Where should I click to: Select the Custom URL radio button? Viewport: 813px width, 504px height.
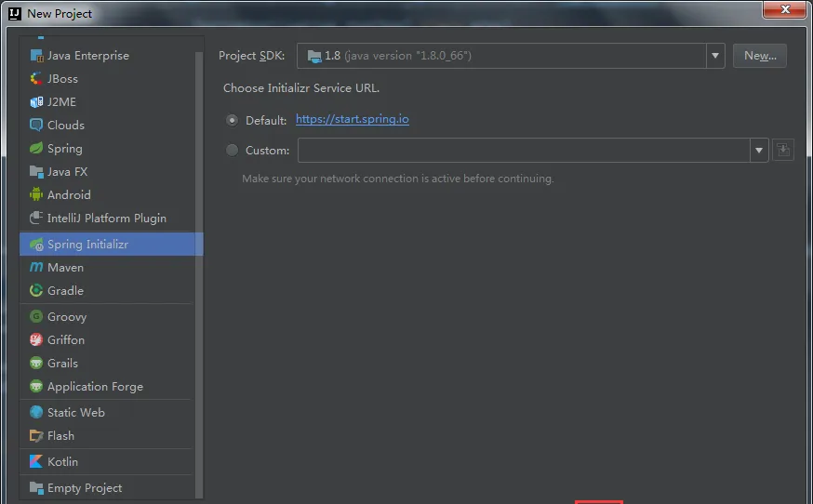233,151
